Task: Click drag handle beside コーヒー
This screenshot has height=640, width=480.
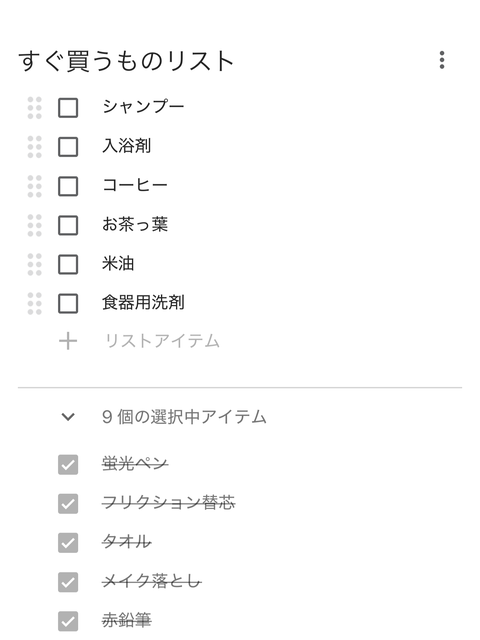Action: (35, 186)
